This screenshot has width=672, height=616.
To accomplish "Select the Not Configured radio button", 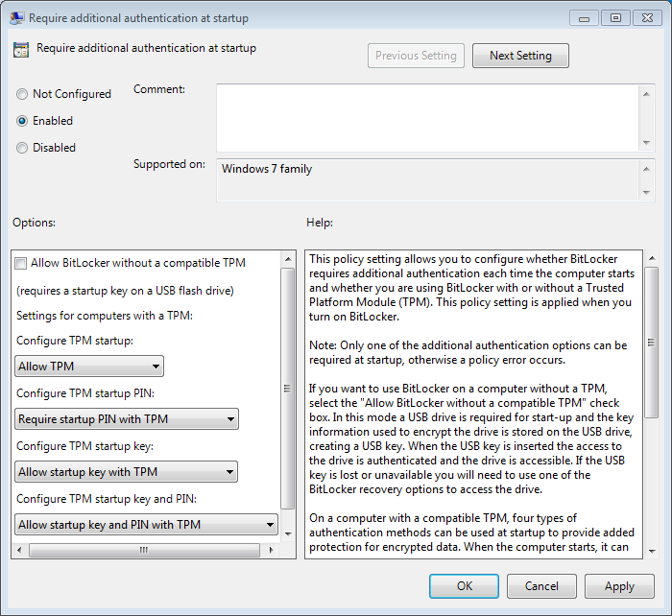I will [x=22, y=94].
